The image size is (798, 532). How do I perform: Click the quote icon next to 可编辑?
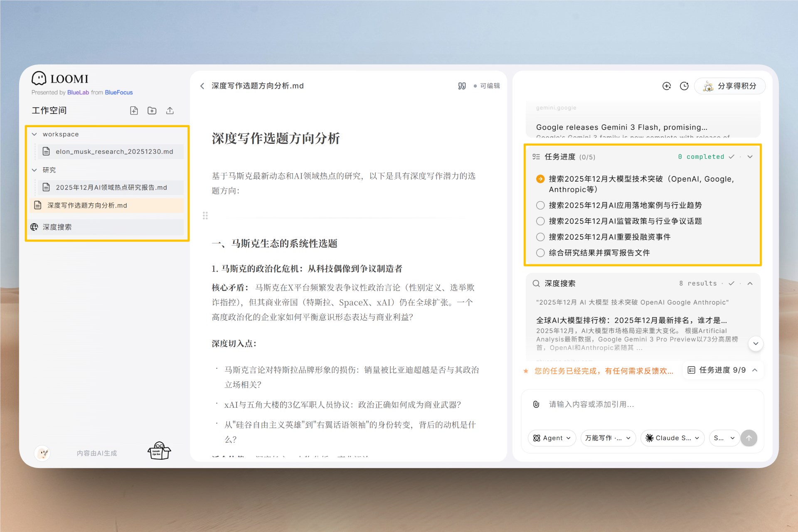[461, 86]
